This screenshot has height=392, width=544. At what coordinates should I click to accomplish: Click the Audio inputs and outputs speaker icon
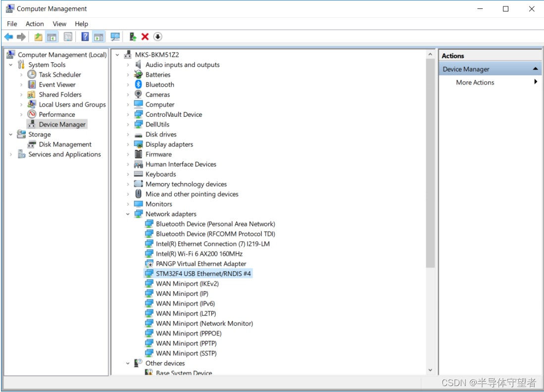138,64
